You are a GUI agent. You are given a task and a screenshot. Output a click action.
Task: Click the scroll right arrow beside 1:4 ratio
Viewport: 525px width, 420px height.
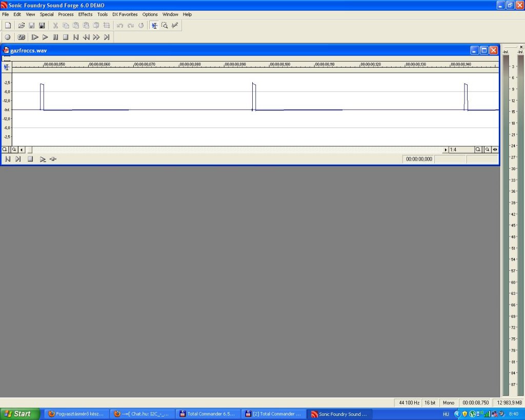pos(446,150)
